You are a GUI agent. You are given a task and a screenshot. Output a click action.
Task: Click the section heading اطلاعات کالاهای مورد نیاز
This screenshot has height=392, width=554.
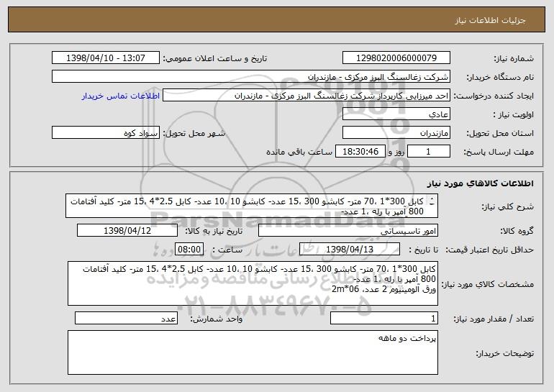pos(480,183)
